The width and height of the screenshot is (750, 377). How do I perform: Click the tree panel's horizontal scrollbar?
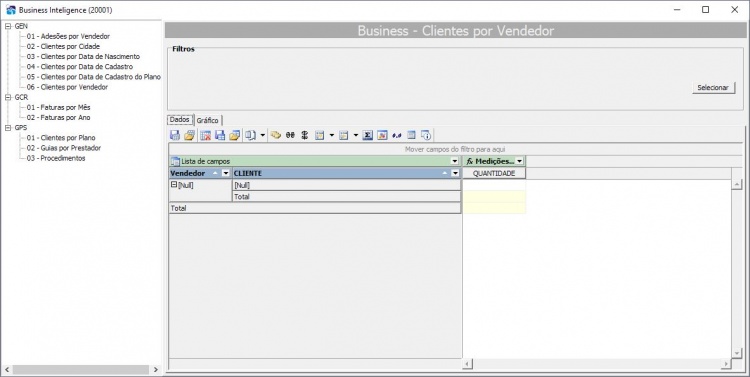[x=81, y=369]
